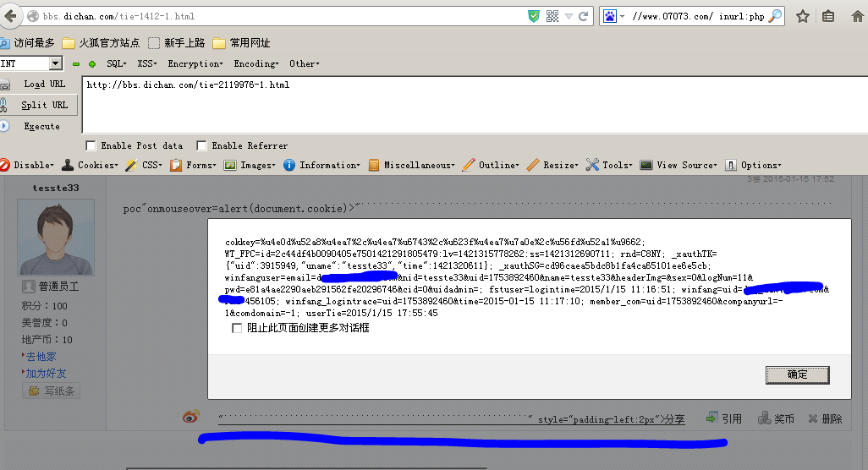Open Forms menu in developer toolbar

pos(193,165)
